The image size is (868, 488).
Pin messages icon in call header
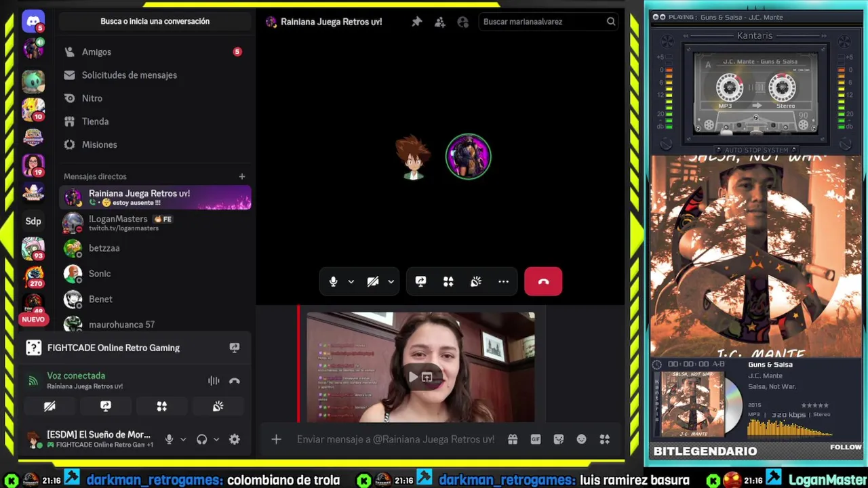417,22
